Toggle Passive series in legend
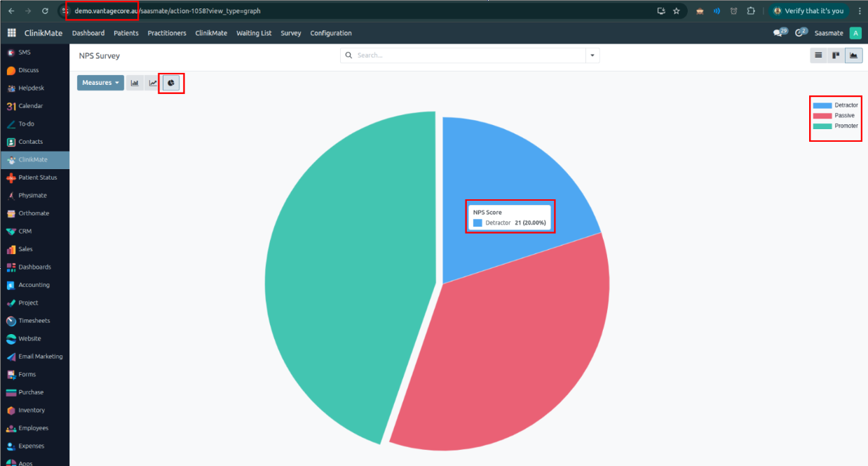Screen dimensions: 868x466 (x=834, y=116)
